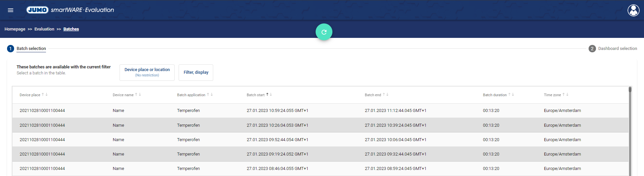The height and width of the screenshot is (176, 644).
Task: Open the Filter, display options
Action: point(196,72)
